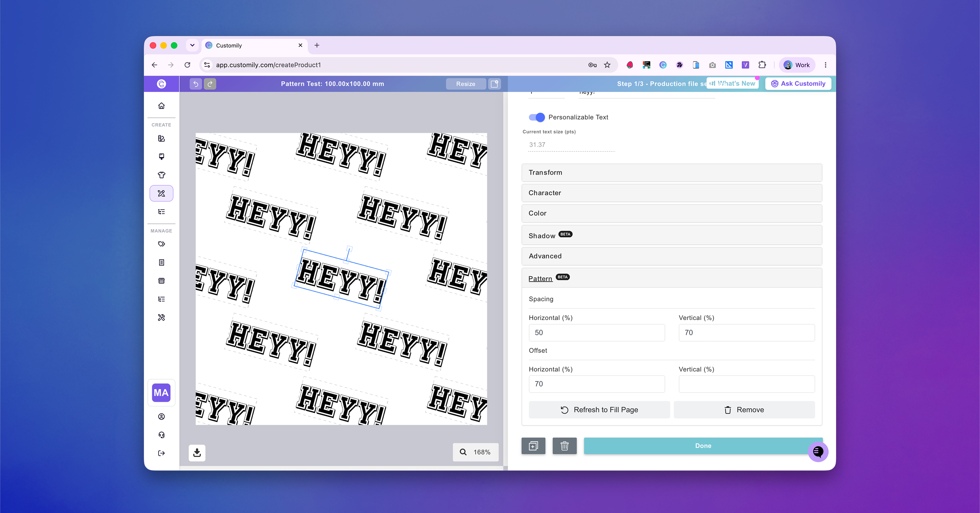Open the Home icon in the sidebar

(x=161, y=106)
